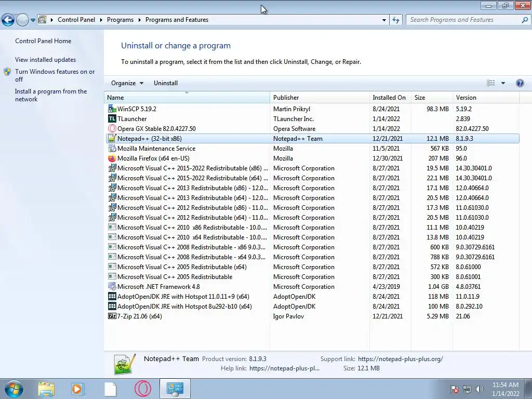Sort by the Publisher column header
Screen dimensions: 532x399
coord(320,97)
